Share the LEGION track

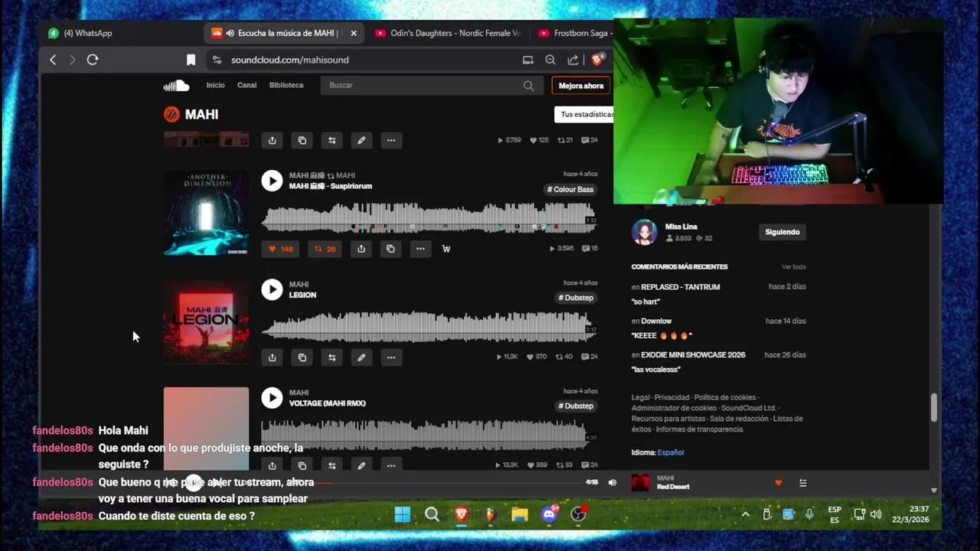click(x=272, y=357)
